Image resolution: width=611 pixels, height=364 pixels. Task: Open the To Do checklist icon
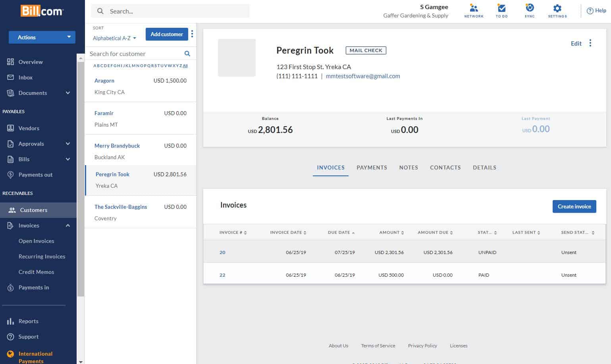tap(501, 9)
